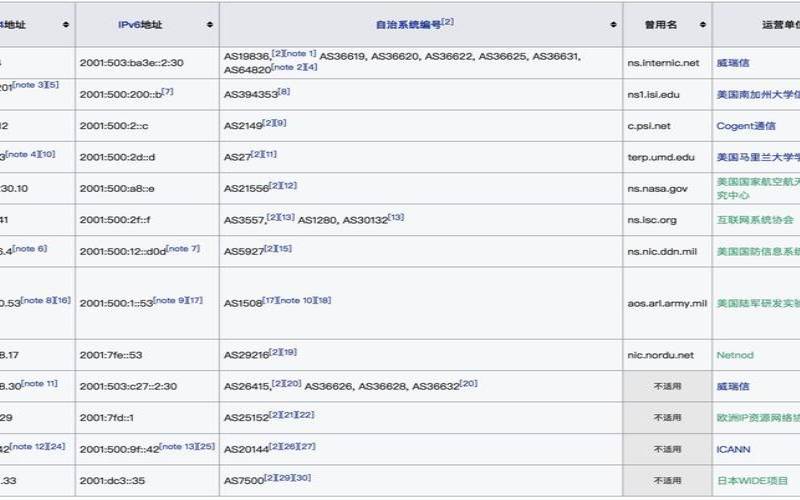Open the 美国马里兰大学 operator link
Screen dimensions: 800x500
[x=758, y=157]
